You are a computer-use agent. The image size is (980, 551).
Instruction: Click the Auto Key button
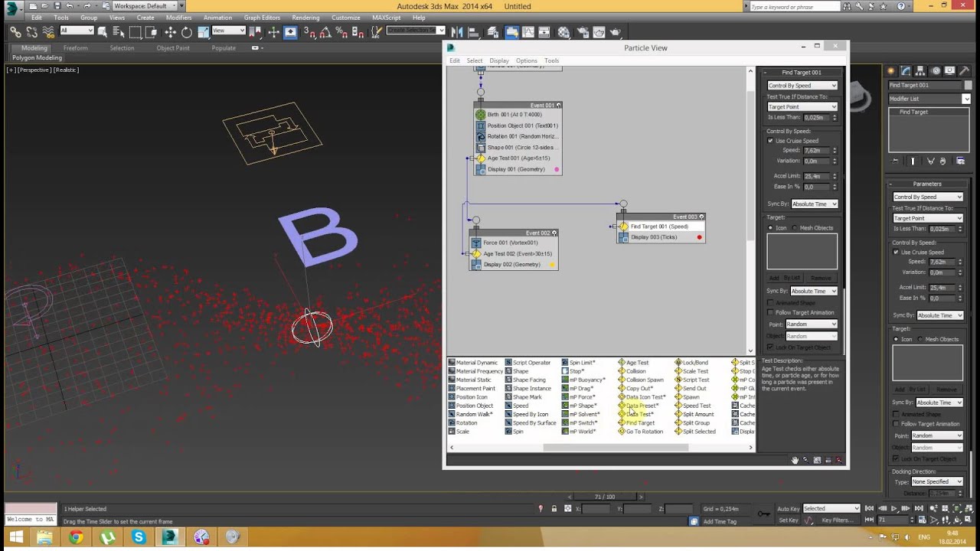tap(789, 509)
